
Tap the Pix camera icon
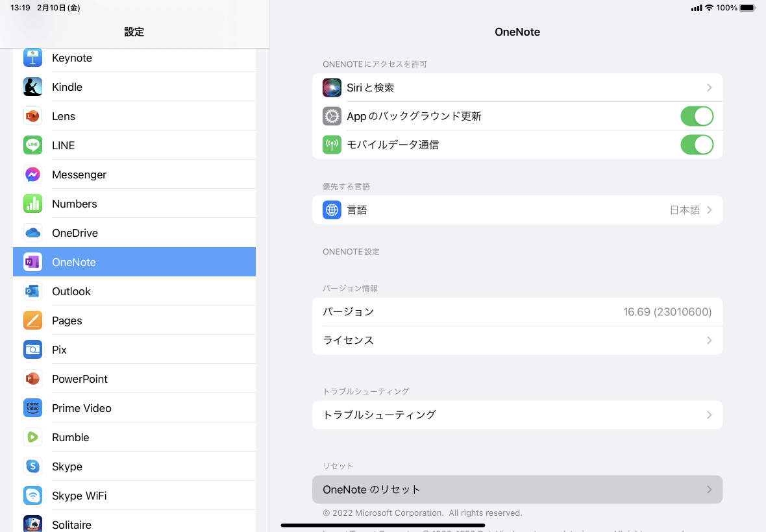[x=32, y=350]
